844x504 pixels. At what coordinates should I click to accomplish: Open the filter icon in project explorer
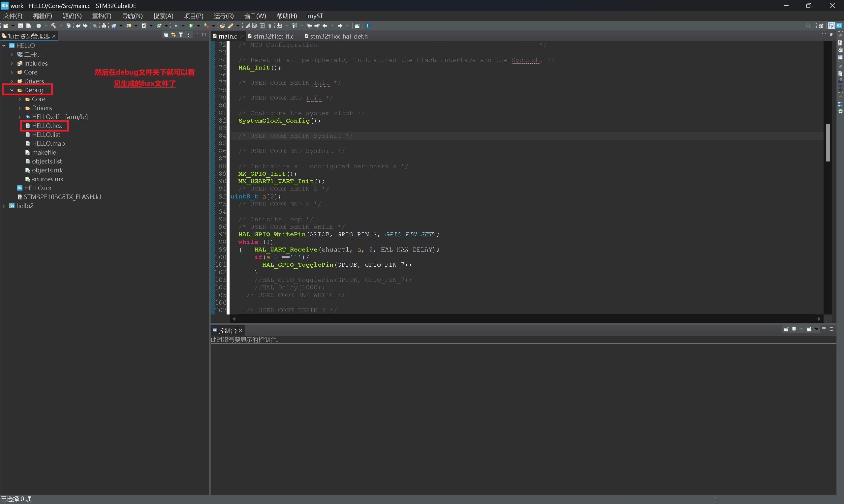pyautogui.click(x=181, y=35)
